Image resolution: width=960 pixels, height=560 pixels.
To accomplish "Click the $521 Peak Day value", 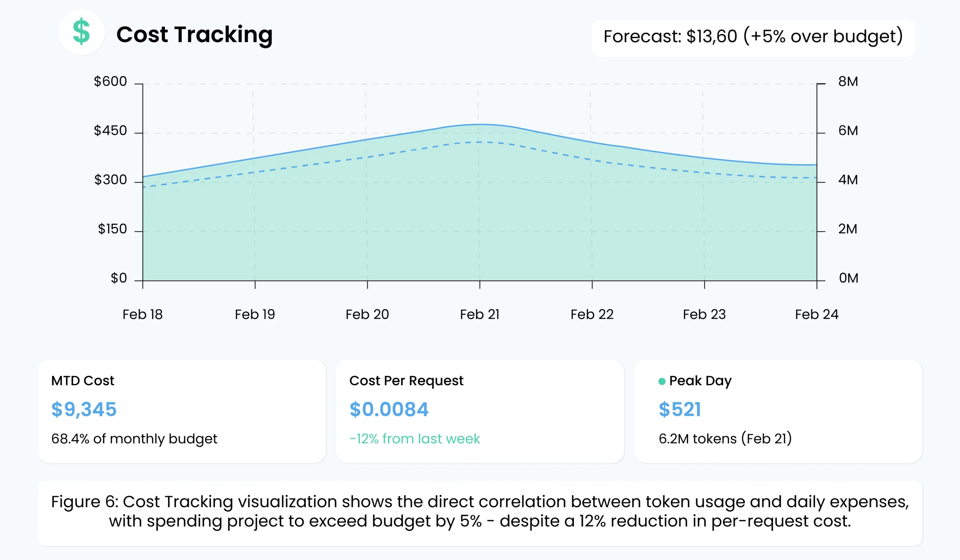I will 679,410.
